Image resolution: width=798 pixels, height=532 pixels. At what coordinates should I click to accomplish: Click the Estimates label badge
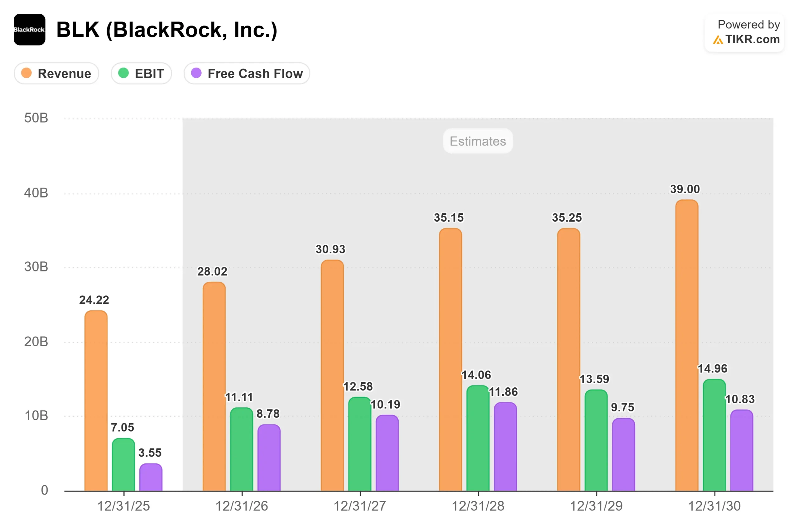point(478,141)
